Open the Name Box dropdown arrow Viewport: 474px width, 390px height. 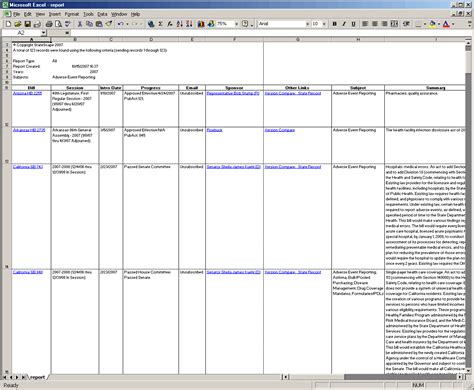[44, 33]
